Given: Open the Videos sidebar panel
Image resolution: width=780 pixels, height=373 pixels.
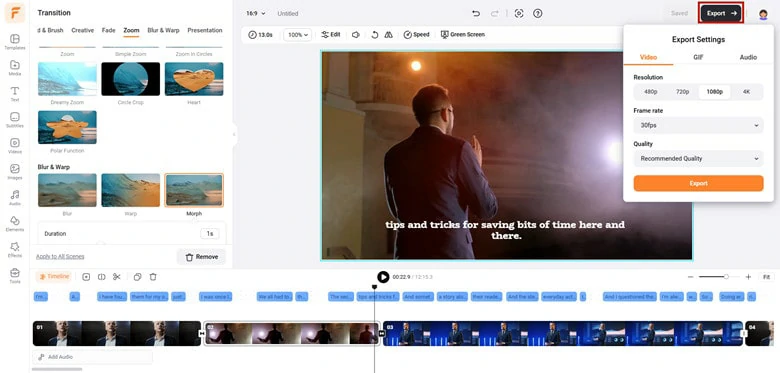Looking at the screenshot, I should (x=15, y=146).
